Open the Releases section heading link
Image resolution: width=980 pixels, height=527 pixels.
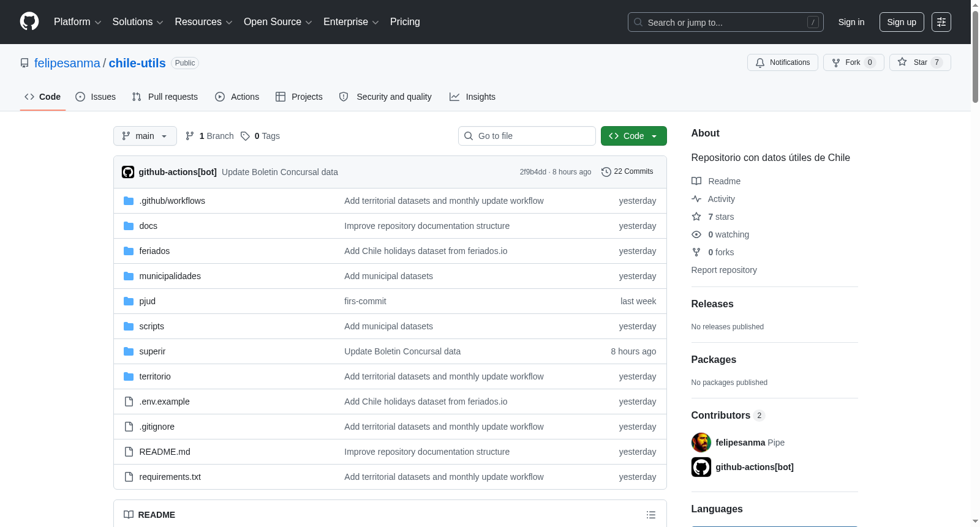point(712,304)
